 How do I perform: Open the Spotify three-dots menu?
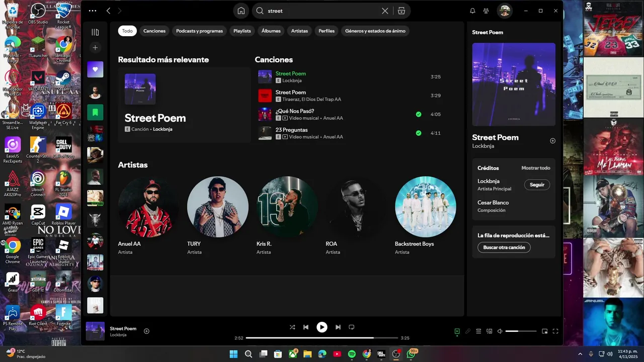pyautogui.click(x=93, y=11)
